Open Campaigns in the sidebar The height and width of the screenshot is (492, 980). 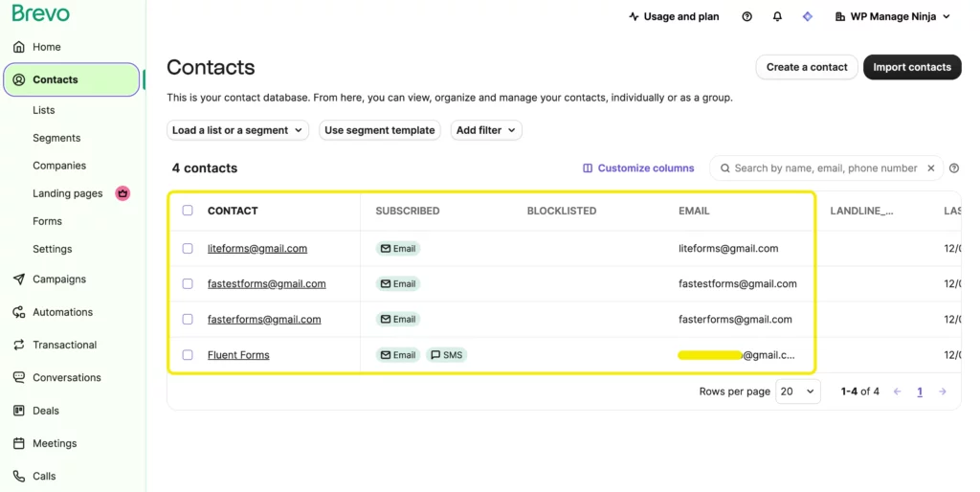pyautogui.click(x=59, y=279)
